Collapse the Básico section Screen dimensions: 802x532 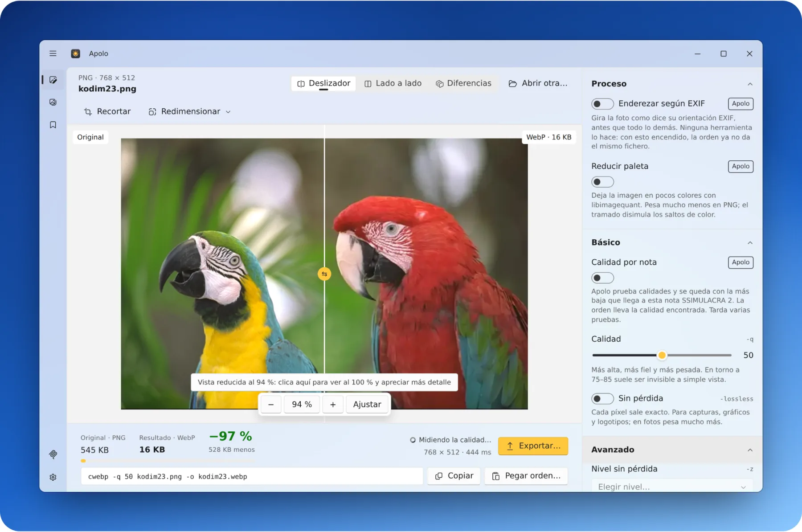(750, 243)
